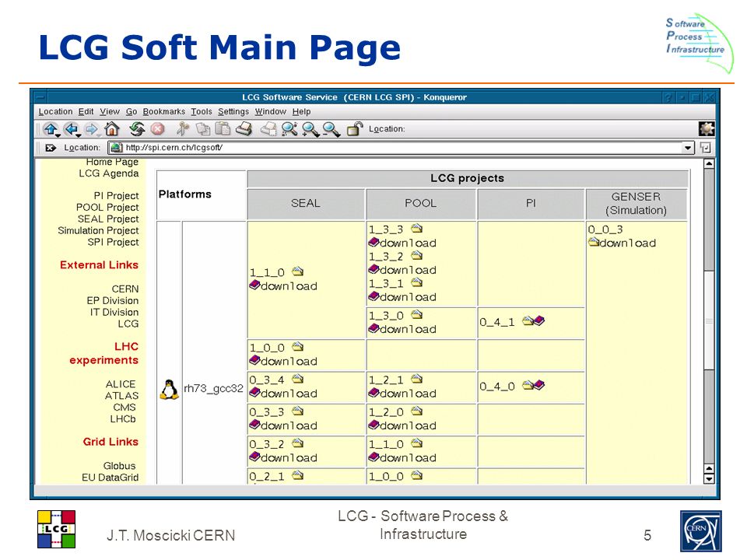Open the Edit menu
Viewport: 747px width, 560px height.
86,111
